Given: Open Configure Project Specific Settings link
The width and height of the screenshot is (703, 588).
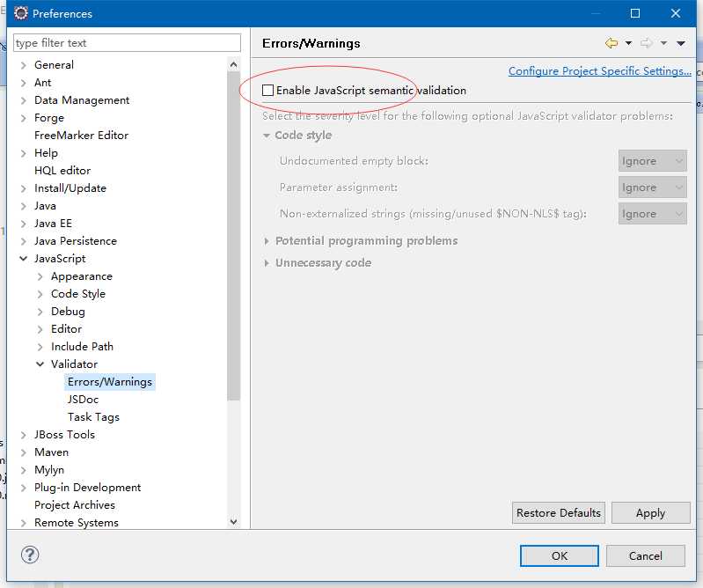Looking at the screenshot, I should [x=599, y=71].
